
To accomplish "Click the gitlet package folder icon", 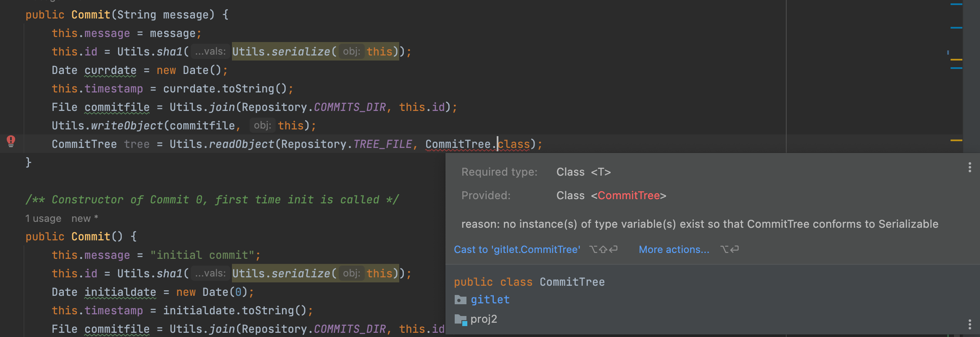I will (x=461, y=300).
